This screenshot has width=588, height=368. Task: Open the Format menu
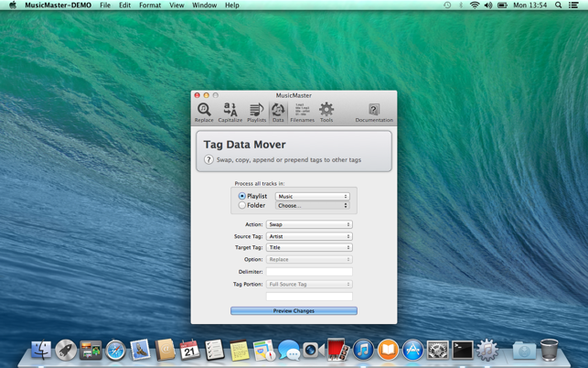[x=150, y=5]
